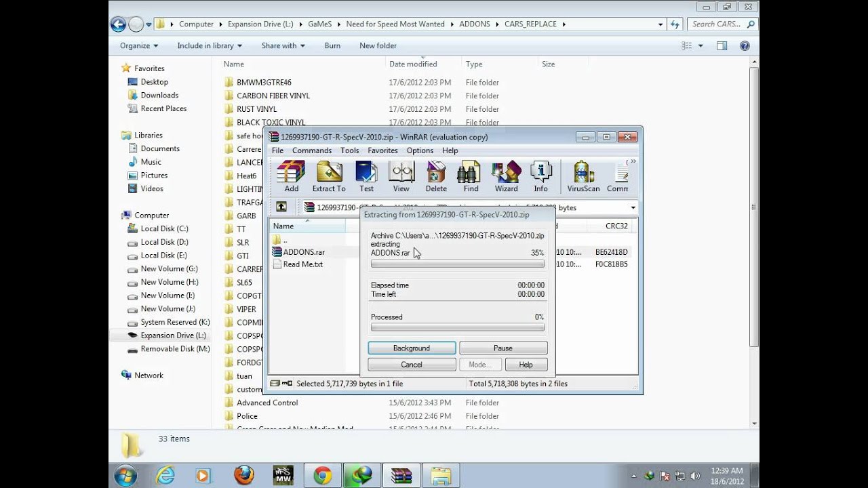The height and width of the screenshot is (488, 868).
Task: Open the Media Player taskbar icon
Action: point(203,475)
